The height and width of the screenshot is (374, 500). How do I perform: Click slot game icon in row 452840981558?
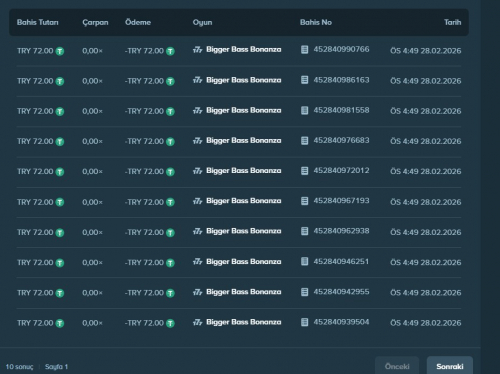coord(198,111)
